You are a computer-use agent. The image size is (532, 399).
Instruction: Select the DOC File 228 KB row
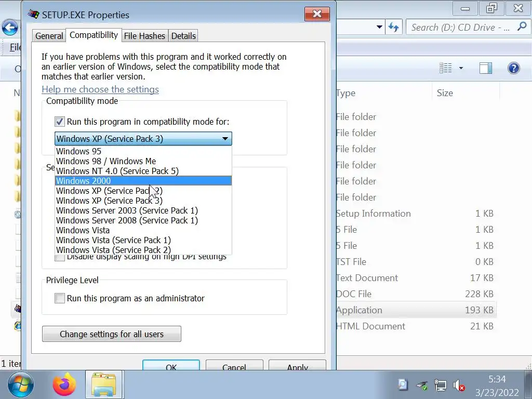(416, 294)
